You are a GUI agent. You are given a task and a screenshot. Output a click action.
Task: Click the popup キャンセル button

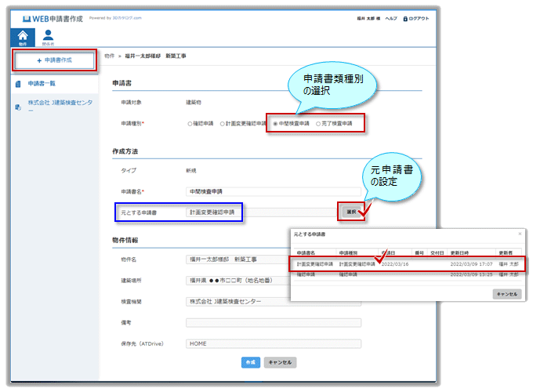point(506,293)
